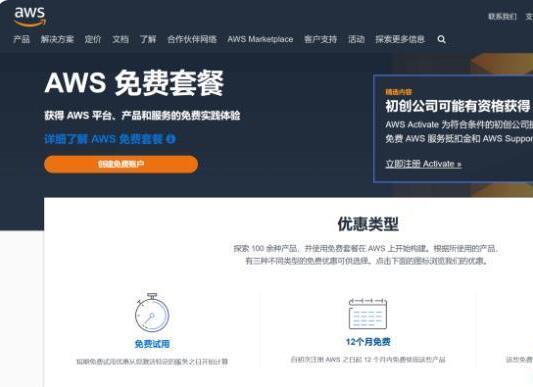Open the 活动 menu

tap(356, 39)
